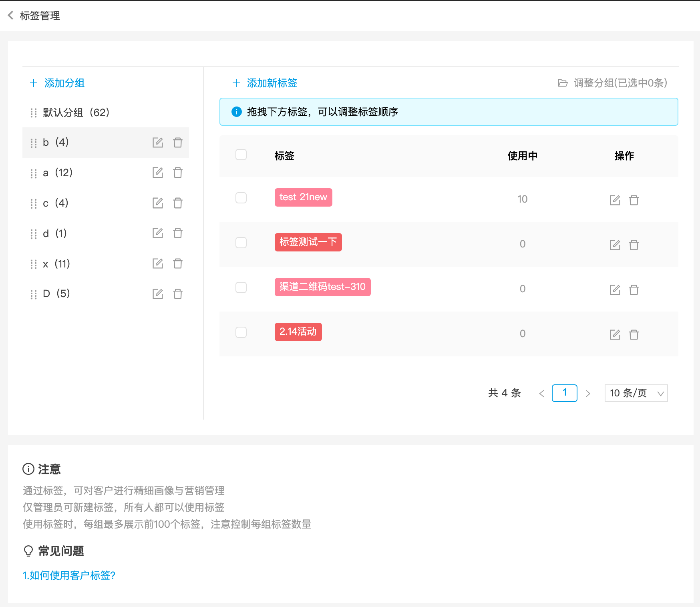This screenshot has height=607, width=700.
Task: Click the plus icon for 添加分组
Action: pyautogui.click(x=34, y=83)
